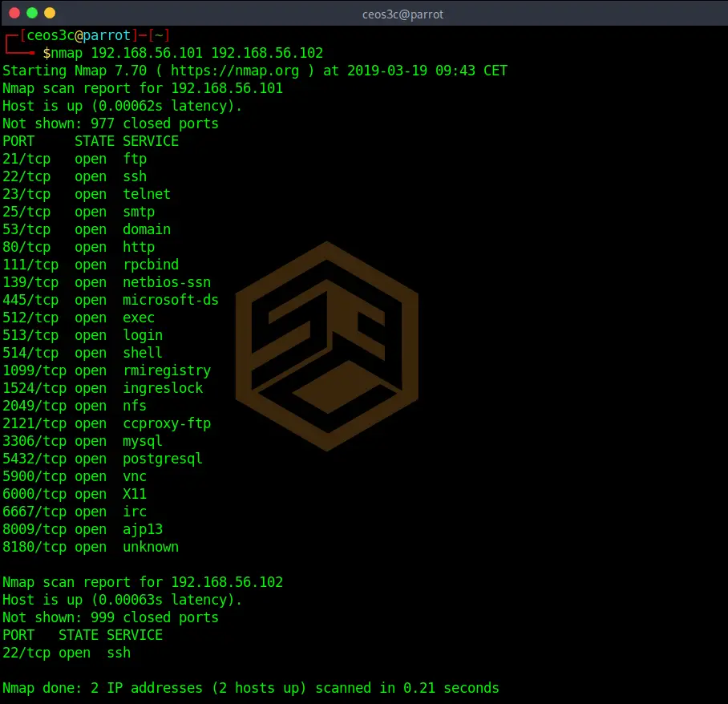Click the yellow window button in title bar
This screenshot has width=728, height=704.
pyautogui.click(x=50, y=13)
